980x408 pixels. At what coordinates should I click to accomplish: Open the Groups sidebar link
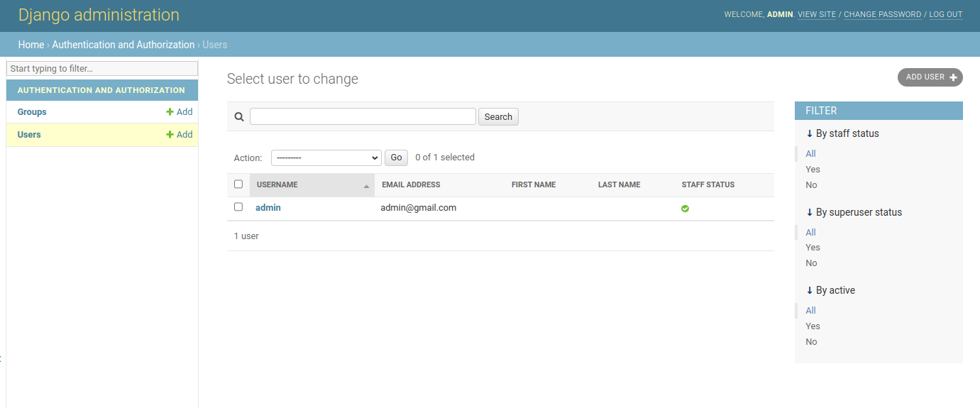32,112
